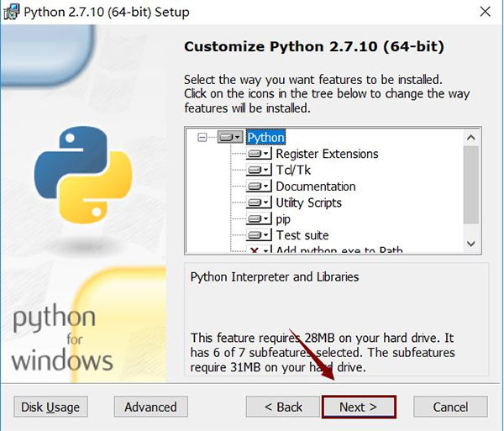This screenshot has width=504, height=431.
Task: Select the Utility Scripts row
Action: point(308,202)
